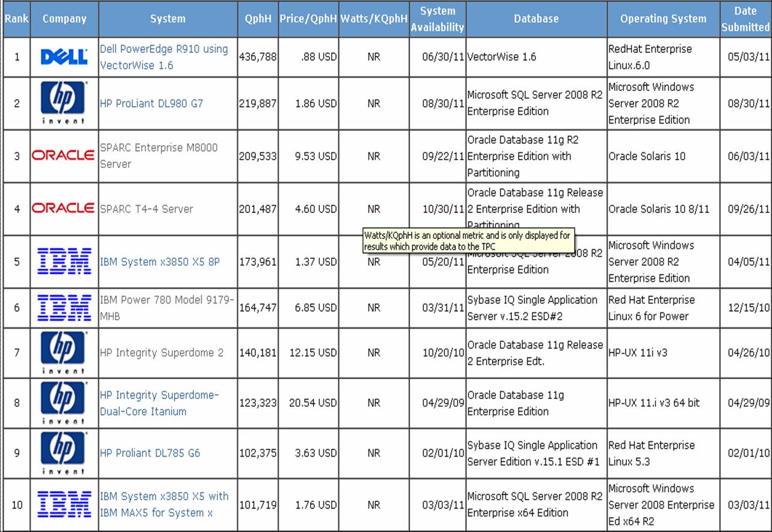Open the HP ProLiant DL980 G7 link

[151, 104]
